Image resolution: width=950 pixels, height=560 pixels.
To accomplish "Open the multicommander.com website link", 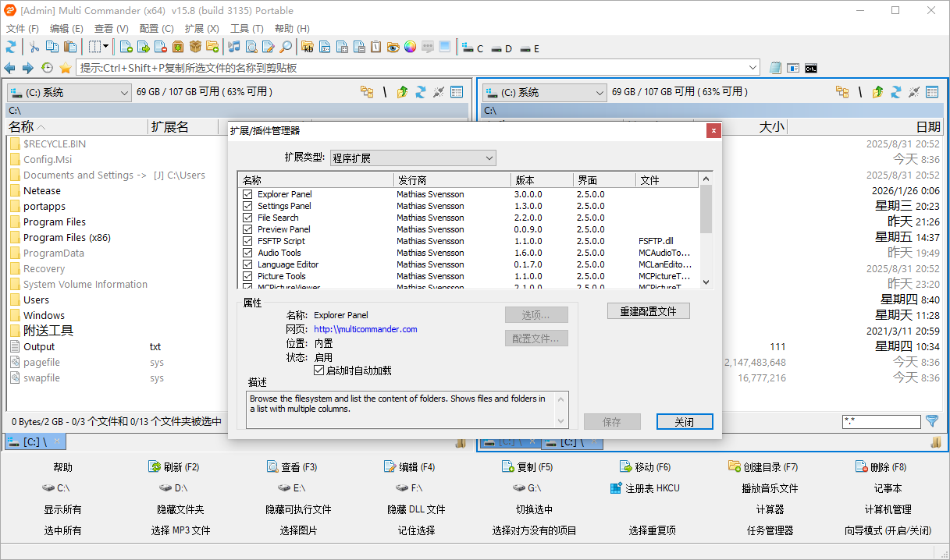I will [x=365, y=329].
